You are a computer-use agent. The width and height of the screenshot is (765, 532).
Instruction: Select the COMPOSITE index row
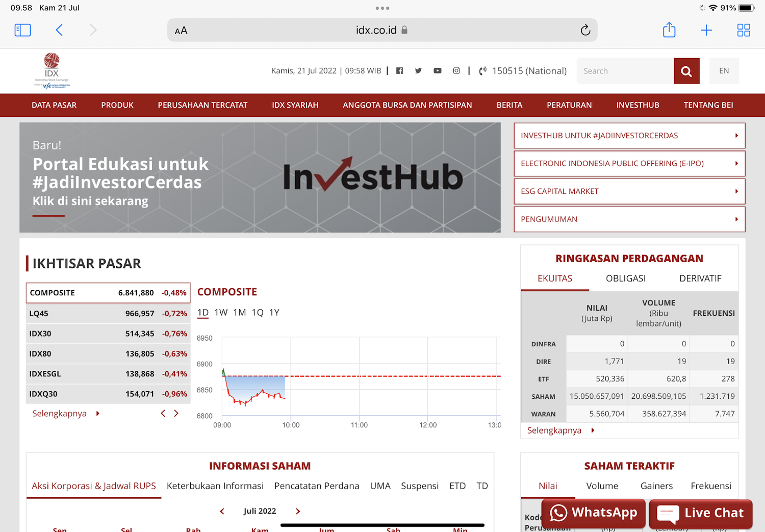(x=108, y=293)
